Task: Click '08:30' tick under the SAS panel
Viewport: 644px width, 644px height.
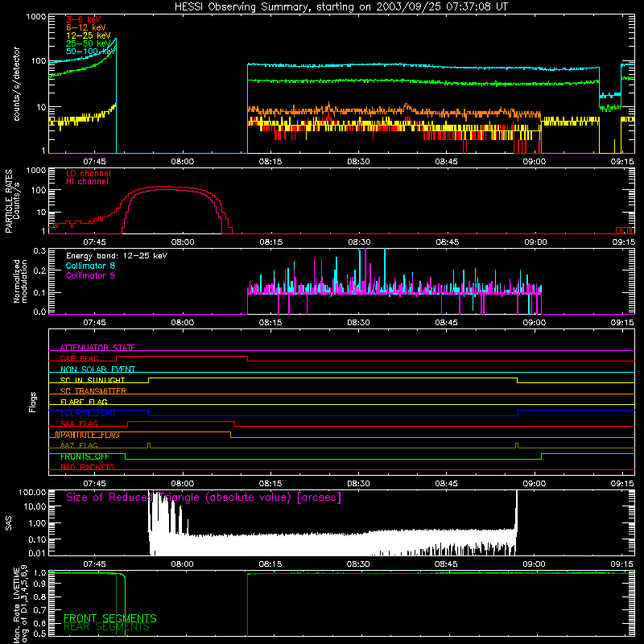Action: click(x=357, y=564)
